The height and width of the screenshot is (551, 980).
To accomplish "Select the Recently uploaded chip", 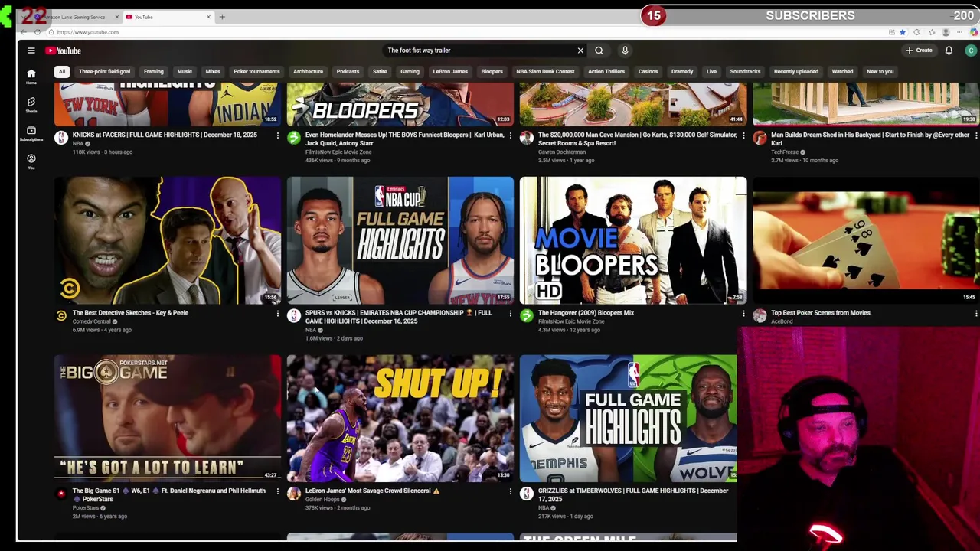I will click(795, 72).
